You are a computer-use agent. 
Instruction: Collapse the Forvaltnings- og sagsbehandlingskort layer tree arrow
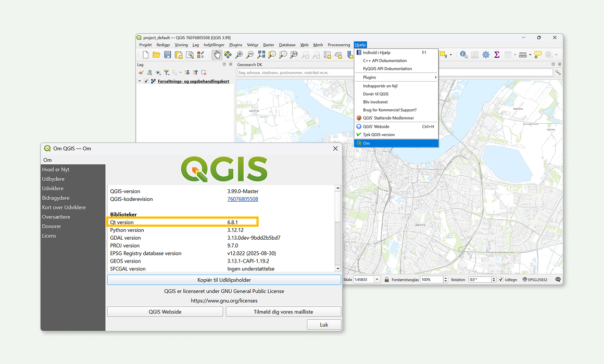[140, 82]
